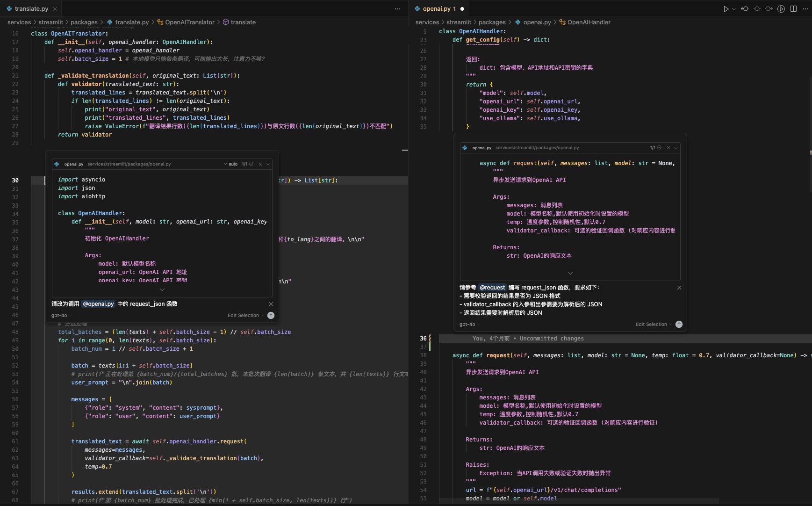Viewport: 812px width, 506px height.
Task: Click line number 36 in right editor
Action: click(423, 339)
